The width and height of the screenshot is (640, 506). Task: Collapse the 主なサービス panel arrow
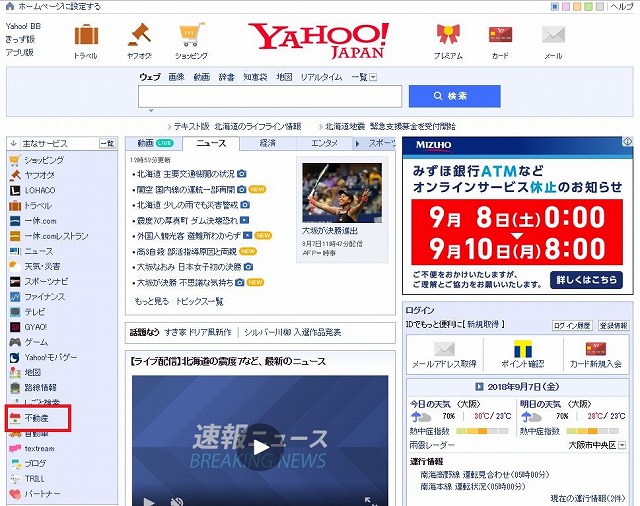click(13, 144)
